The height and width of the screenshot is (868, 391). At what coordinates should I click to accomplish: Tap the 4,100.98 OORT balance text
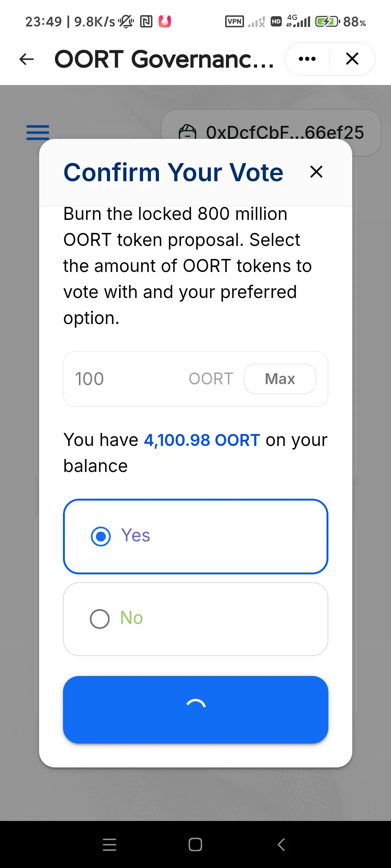click(202, 440)
